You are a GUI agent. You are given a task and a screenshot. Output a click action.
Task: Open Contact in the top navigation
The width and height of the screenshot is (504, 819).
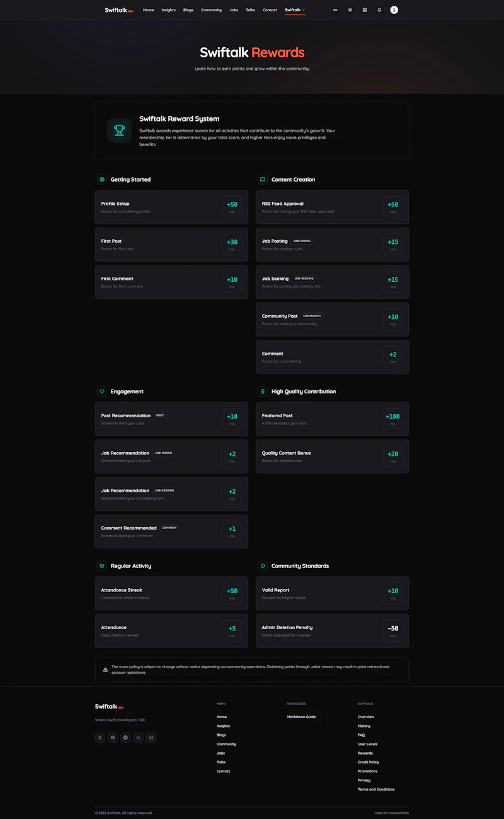click(270, 10)
